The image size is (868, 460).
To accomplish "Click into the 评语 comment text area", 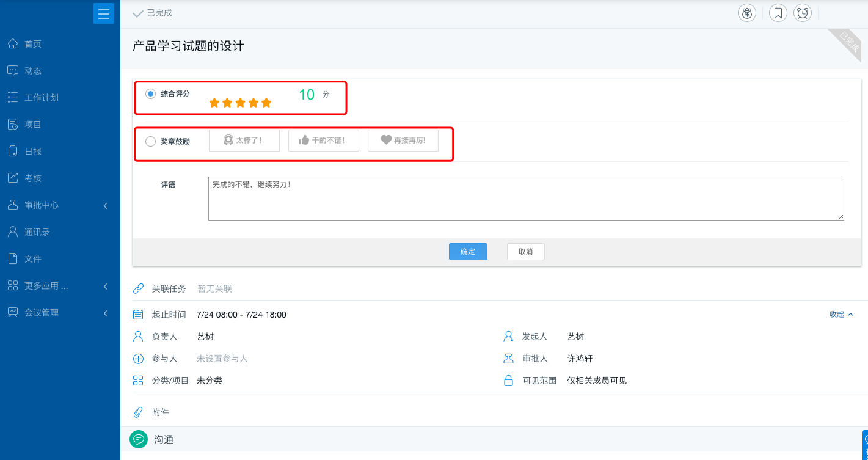I will [526, 199].
